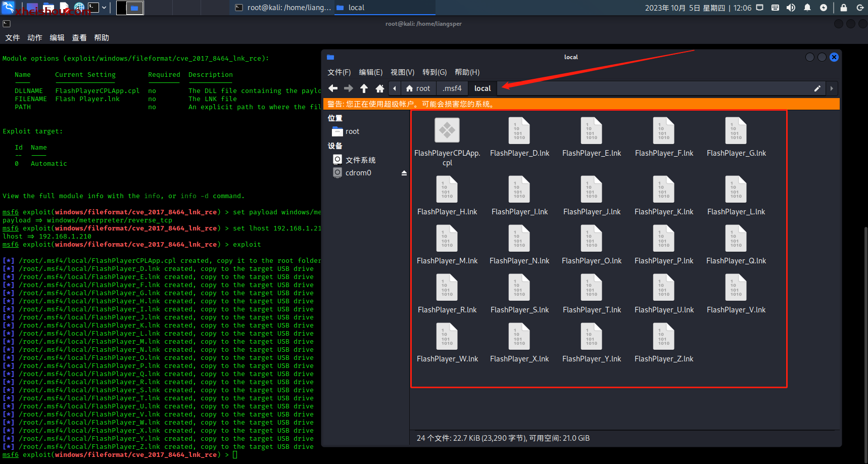Select the FlashPlayer_W.lnk file
Viewport: 868px width, 464px height.
click(447, 343)
